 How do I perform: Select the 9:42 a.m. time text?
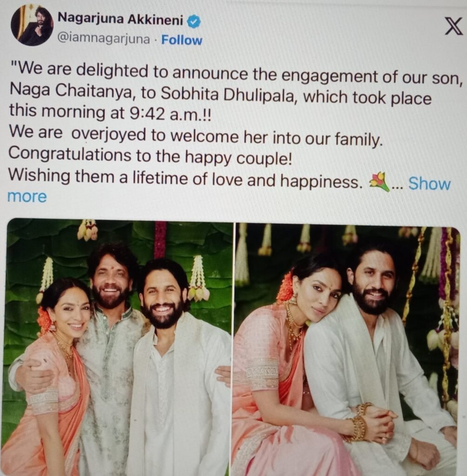click(169, 115)
